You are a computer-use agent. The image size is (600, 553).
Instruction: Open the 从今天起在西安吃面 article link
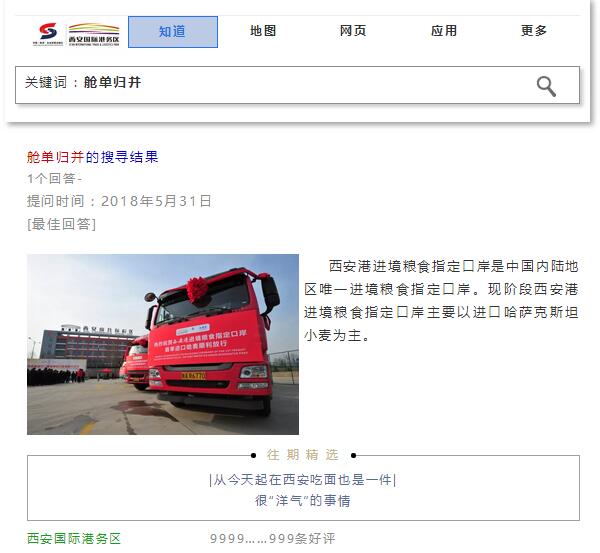[303, 479]
